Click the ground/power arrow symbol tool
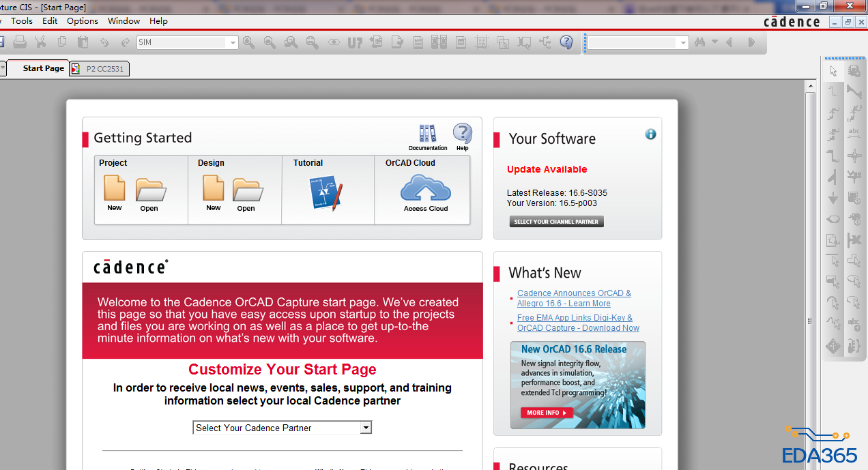The height and width of the screenshot is (470, 868). (x=833, y=198)
